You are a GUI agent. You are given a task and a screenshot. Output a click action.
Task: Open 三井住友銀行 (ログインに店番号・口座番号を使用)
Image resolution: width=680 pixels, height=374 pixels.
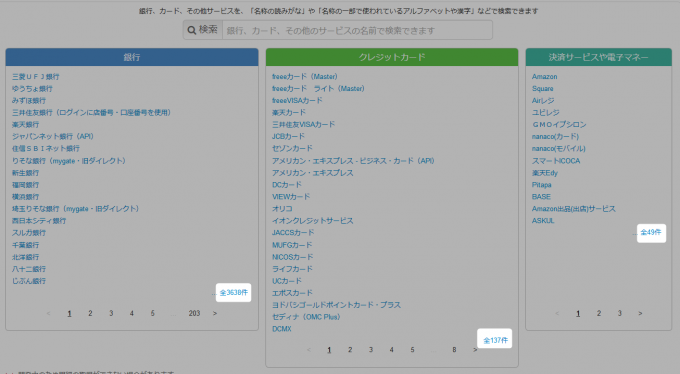pyautogui.click(x=91, y=112)
